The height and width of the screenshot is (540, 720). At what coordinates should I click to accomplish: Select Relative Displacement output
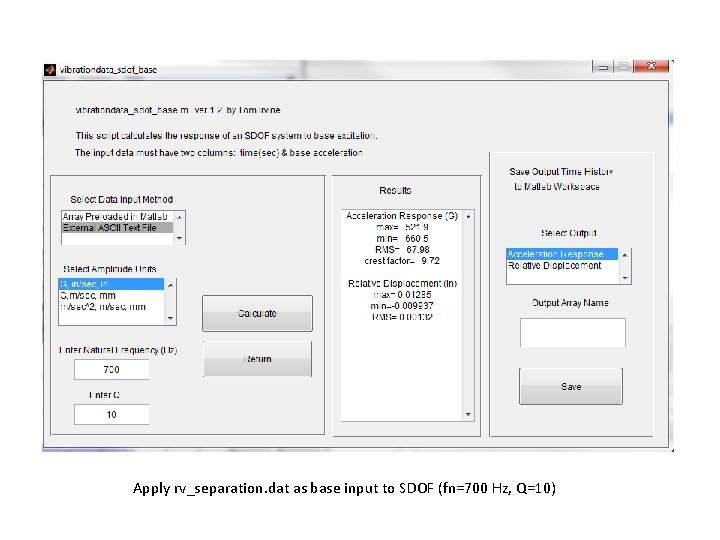[x=562, y=265]
